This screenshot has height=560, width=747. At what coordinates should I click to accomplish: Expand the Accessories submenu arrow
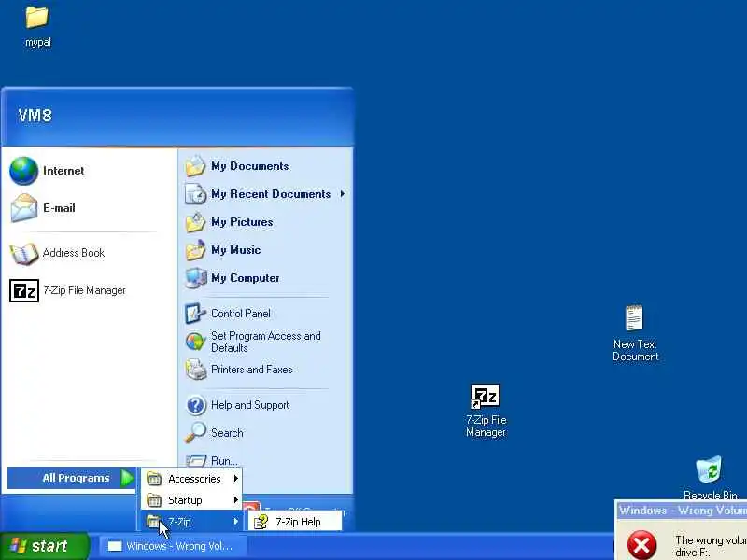click(x=236, y=478)
